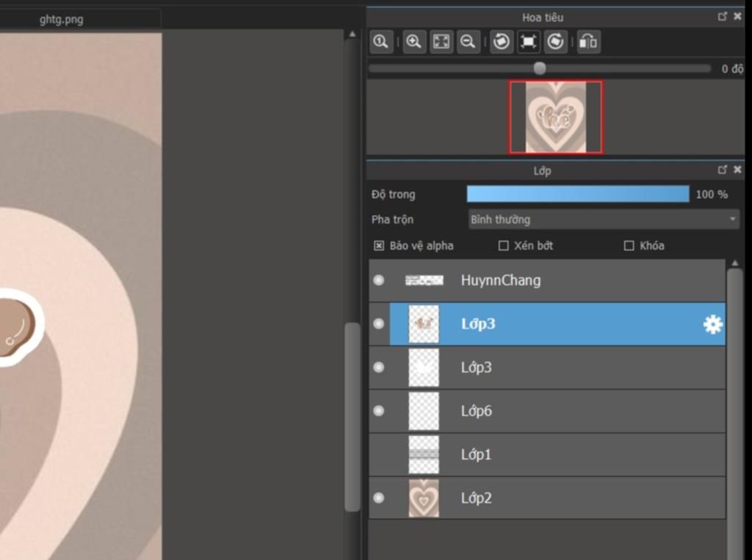Click the rotation angle slider handle

540,68
